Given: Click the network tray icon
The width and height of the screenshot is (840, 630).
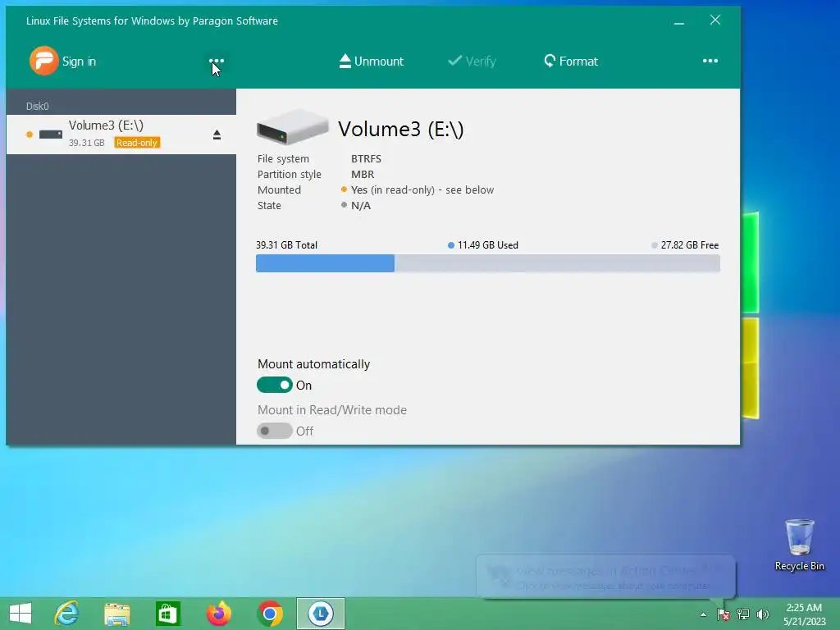Looking at the screenshot, I should click(743, 614).
